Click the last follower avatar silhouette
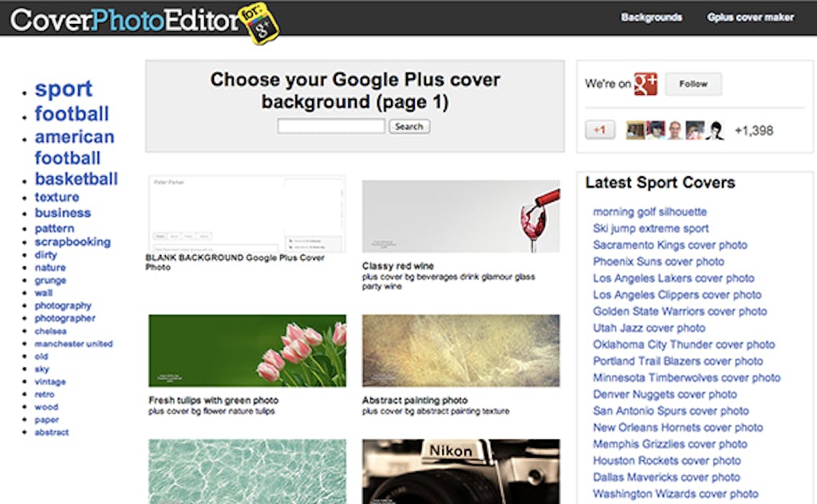The height and width of the screenshot is (504, 817). coord(714,131)
